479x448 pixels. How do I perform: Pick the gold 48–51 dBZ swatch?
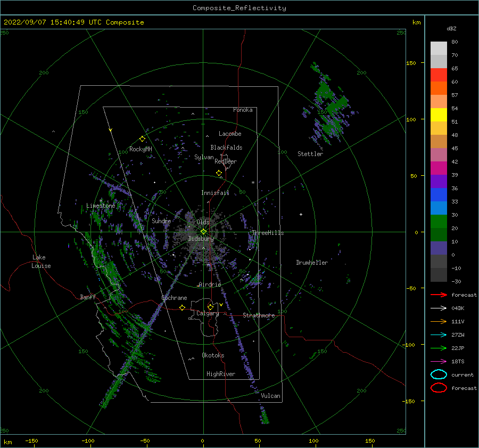click(x=439, y=128)
